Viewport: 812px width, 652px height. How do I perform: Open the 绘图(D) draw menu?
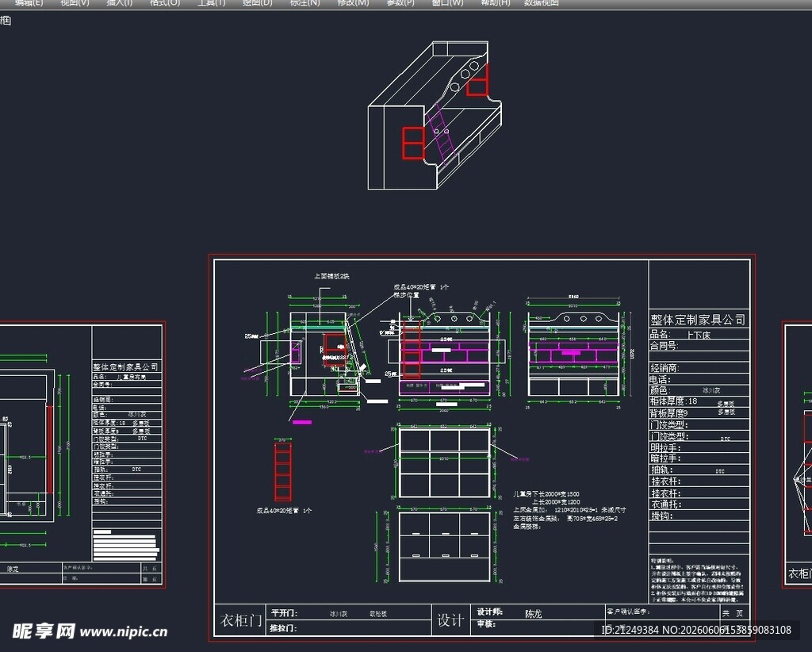[258, 3]
